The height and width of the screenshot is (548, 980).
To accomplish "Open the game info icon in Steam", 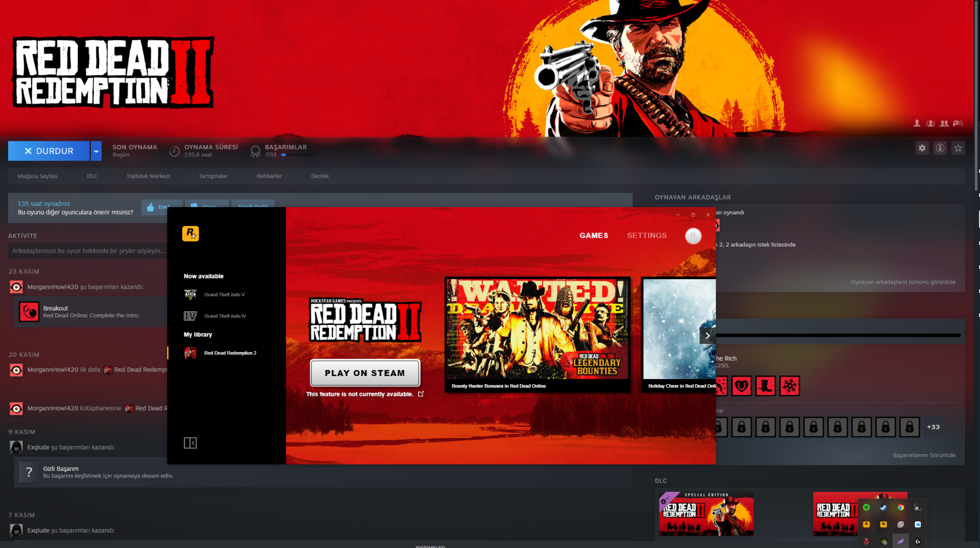I will click(940, 148).
